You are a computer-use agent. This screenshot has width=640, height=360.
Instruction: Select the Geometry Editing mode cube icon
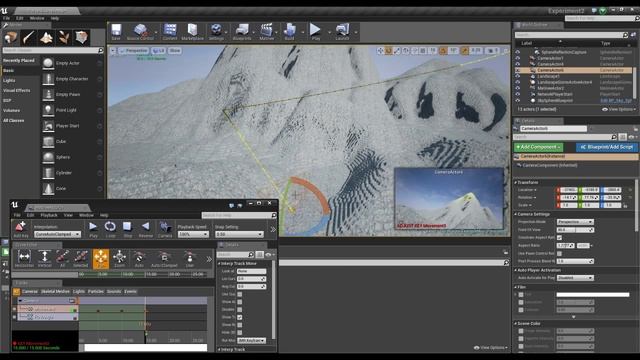point(82,38)
